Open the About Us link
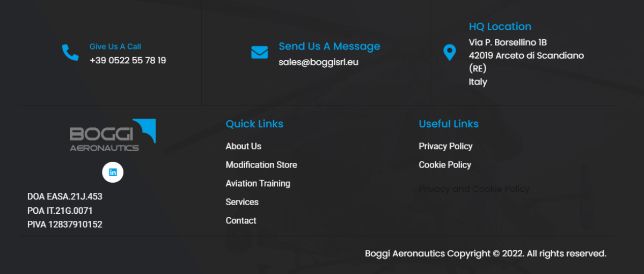Screen dimensions: 644x274 243,146
